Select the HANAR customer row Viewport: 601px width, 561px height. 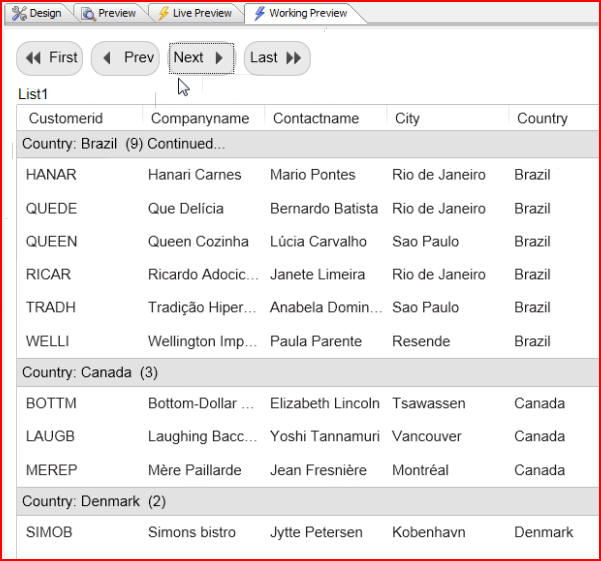point(308,175)
